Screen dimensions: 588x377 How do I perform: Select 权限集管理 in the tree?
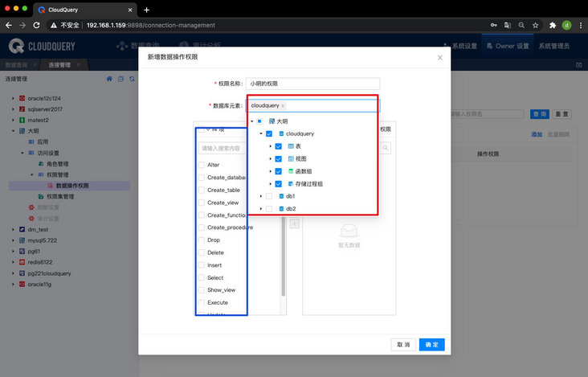(60, 197)
